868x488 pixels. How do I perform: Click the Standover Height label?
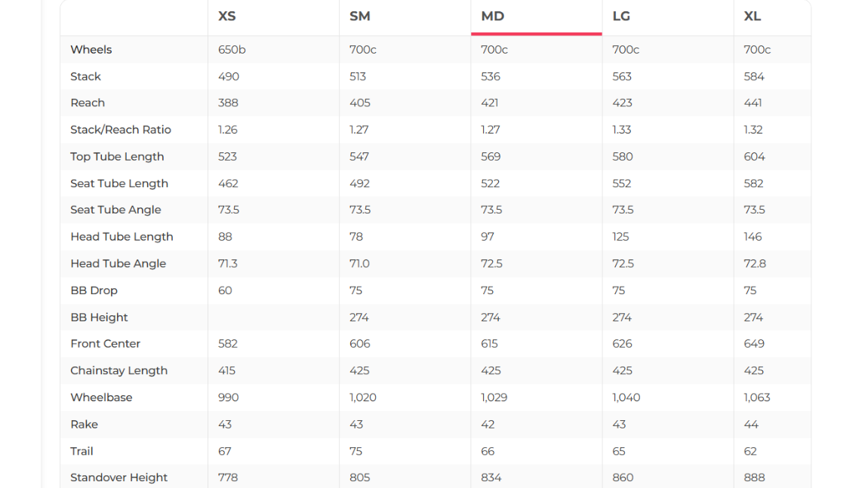pos(119,477)
